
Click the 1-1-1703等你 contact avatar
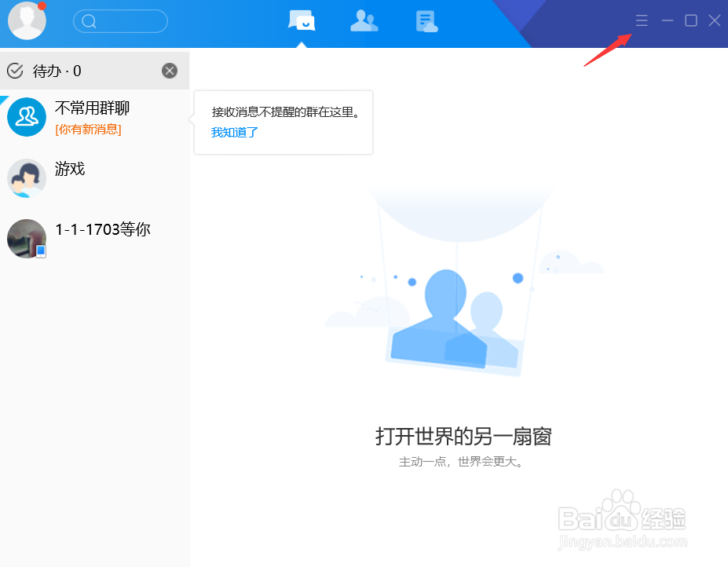click(x=27, y=239)
